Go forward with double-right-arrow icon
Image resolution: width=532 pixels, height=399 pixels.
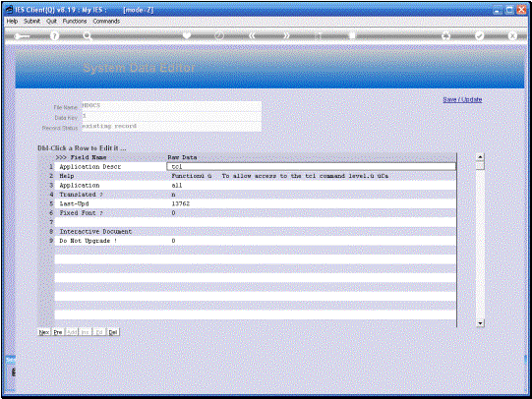pyautogui.click(x=287, y=35)
